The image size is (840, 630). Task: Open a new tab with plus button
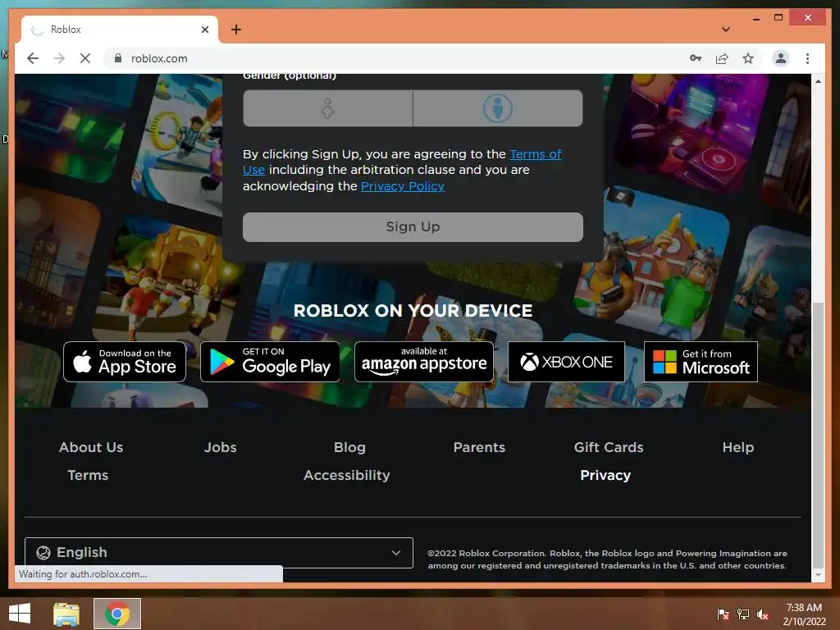click(236, 30)
